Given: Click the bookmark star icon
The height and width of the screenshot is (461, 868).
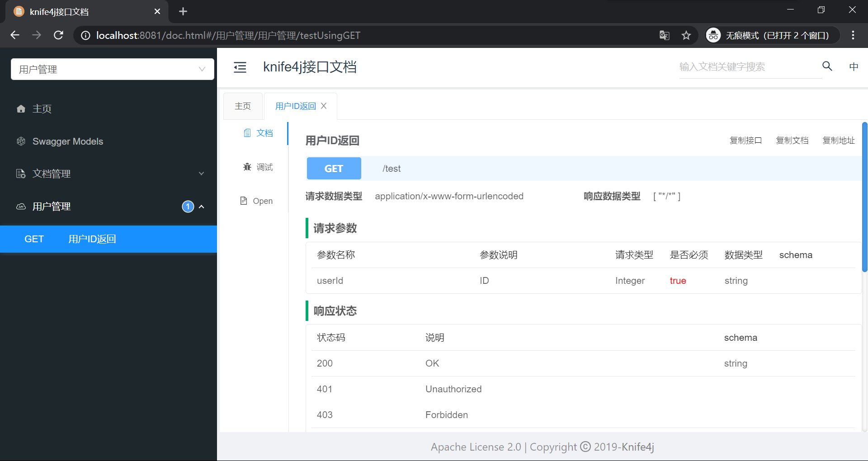Looking at the screenshot, I should pyautogui.click(x=686, y=35).
